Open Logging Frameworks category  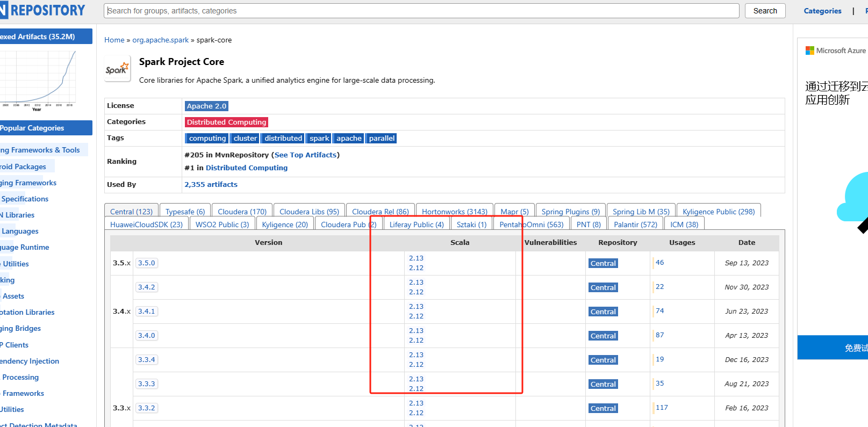[28, 183]
